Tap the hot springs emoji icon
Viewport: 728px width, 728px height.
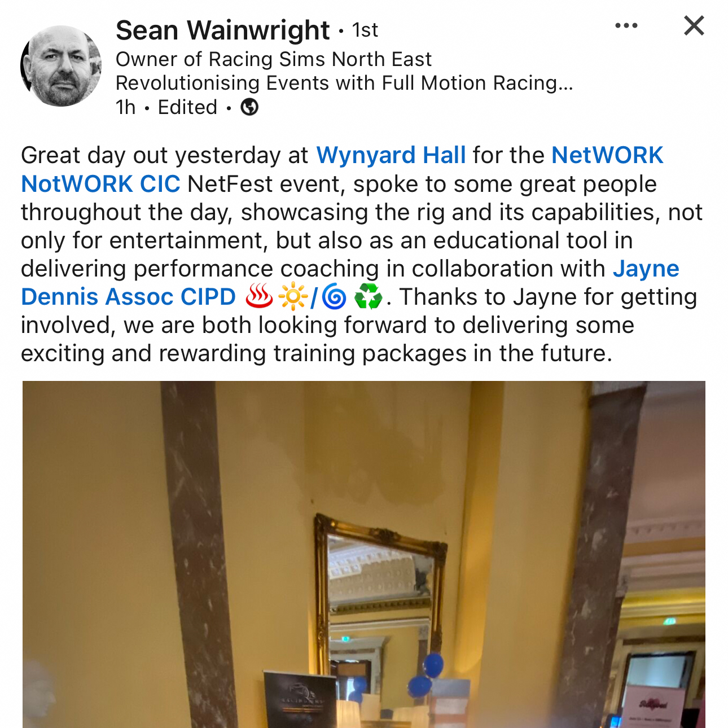(x=259, y=296)
